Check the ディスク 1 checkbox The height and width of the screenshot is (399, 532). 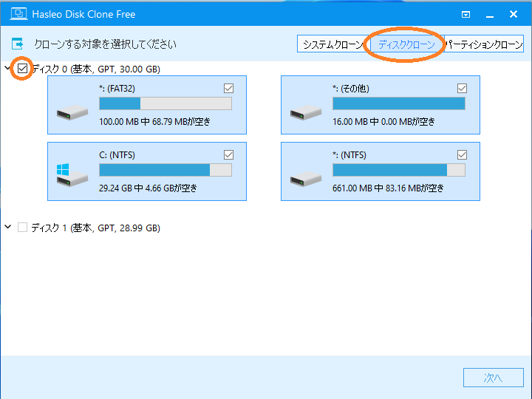click(x=22, y=228)
